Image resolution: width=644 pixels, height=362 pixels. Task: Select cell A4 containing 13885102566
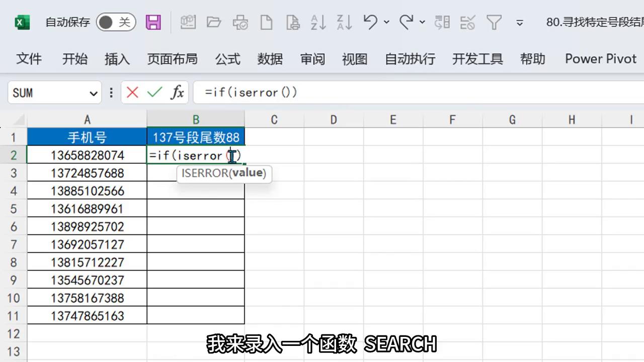[x=87, y=191]
